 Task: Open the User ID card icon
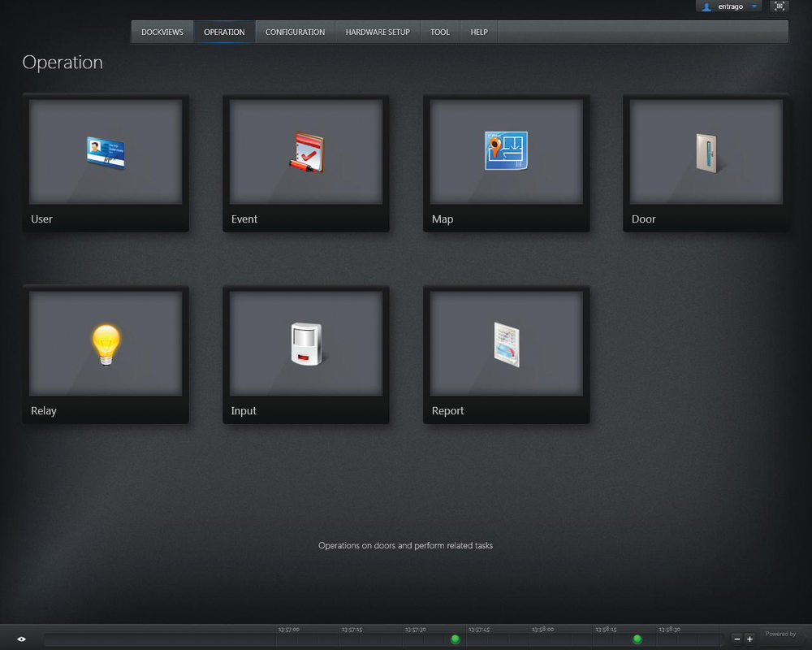point(106,152)
